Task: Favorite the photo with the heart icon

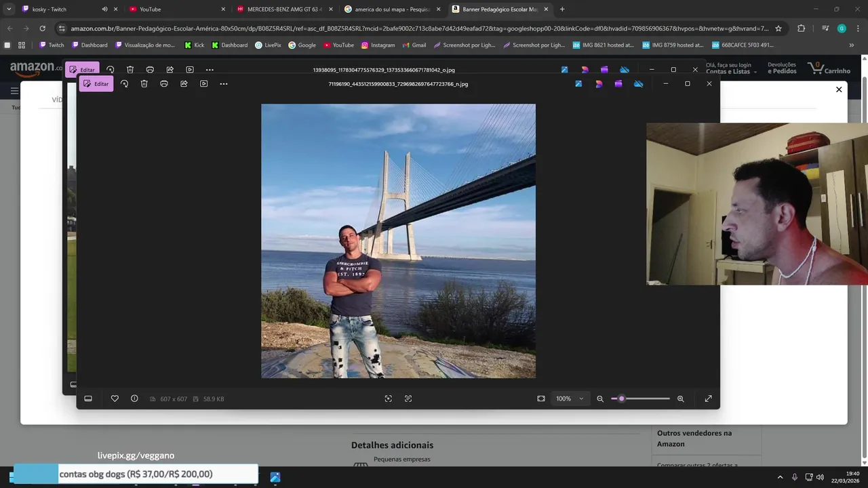Action: tap(115, 399)
